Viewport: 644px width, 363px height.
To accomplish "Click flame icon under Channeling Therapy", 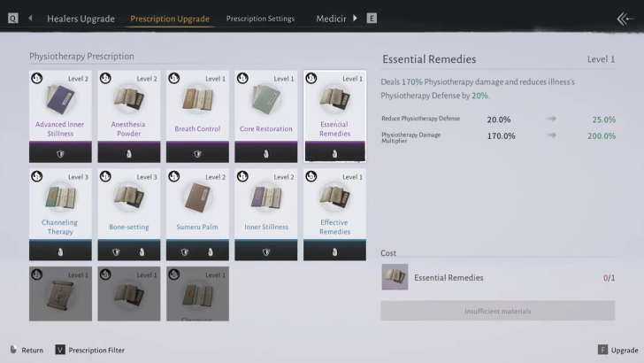I will (x=60, y=252).
